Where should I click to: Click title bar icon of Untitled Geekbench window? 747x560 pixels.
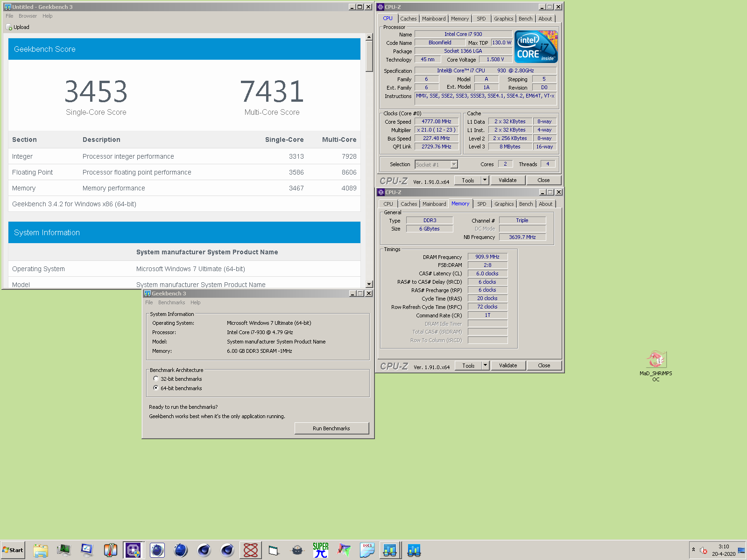7,7
